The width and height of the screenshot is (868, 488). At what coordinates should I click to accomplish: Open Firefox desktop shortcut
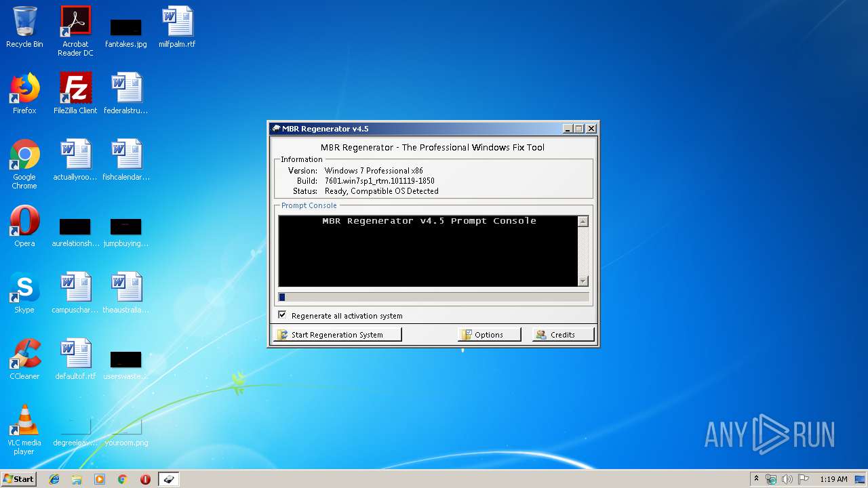[24, 94]
